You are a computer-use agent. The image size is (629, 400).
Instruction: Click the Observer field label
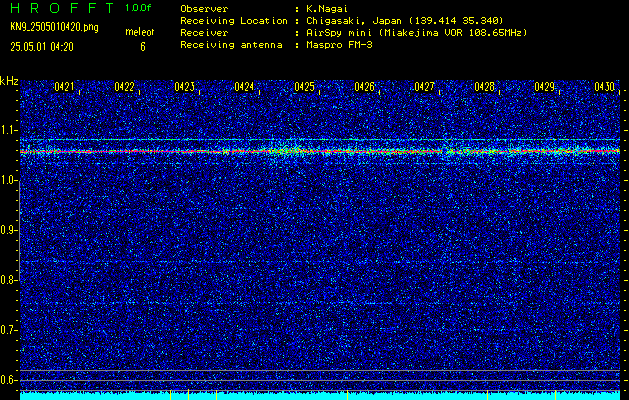204,8
